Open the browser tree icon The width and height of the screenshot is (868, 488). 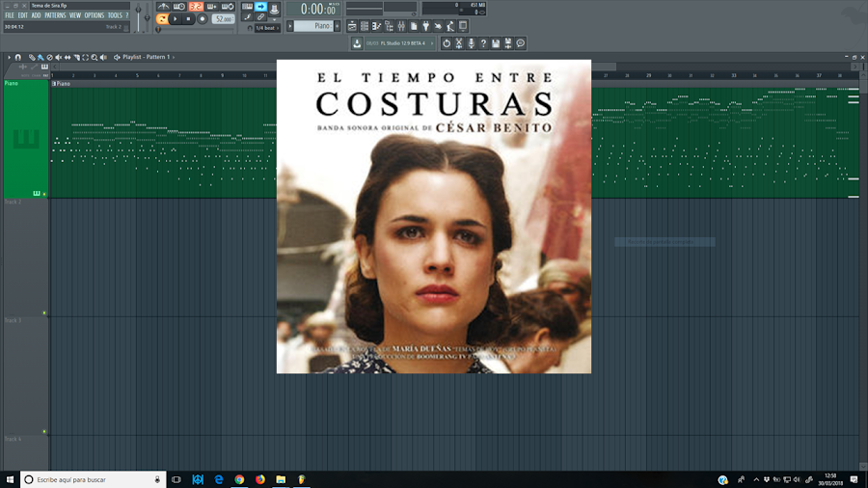click(389, 26)
